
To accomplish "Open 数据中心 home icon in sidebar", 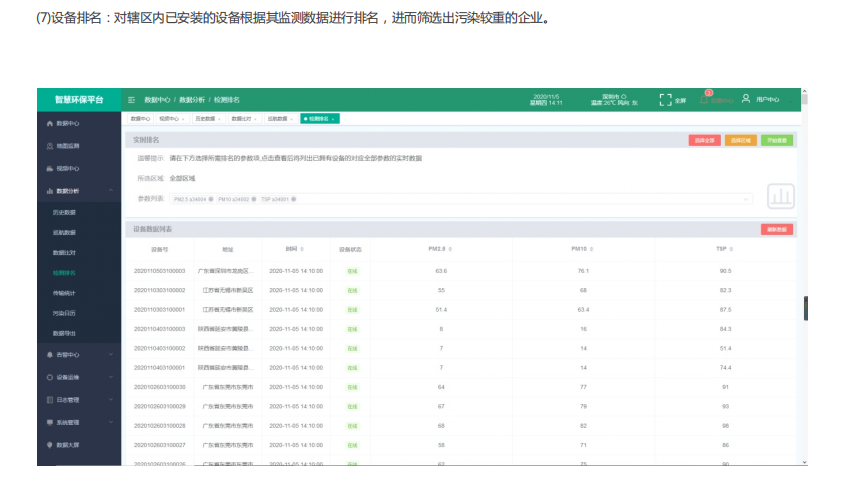I will 50,123.
